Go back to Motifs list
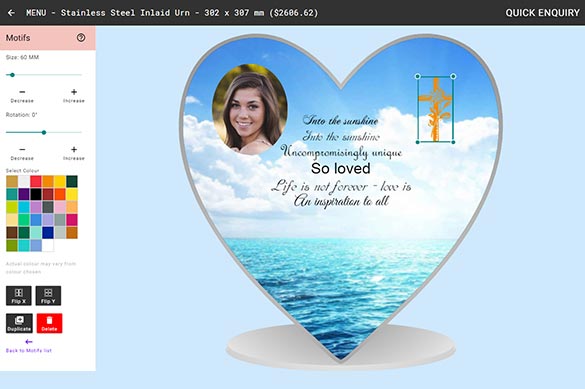This screenshot has height=389, width=585. point(29,346)
